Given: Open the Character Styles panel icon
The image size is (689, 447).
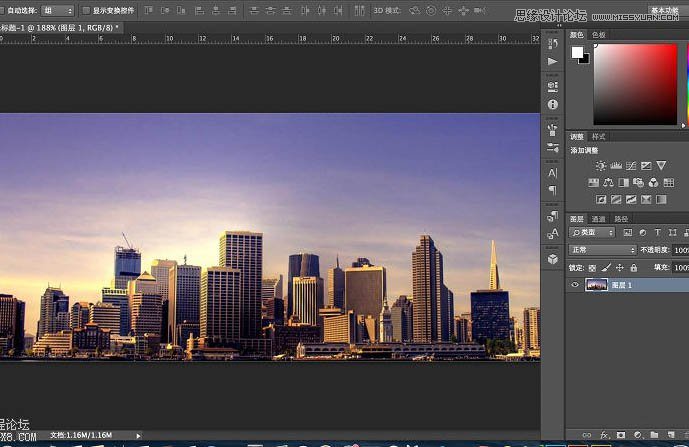Looking at the screenshot, I should [x=552, y=233].
